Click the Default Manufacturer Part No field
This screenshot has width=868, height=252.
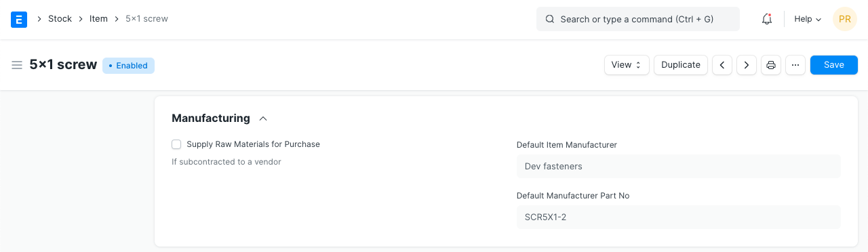tap(678, 217)
